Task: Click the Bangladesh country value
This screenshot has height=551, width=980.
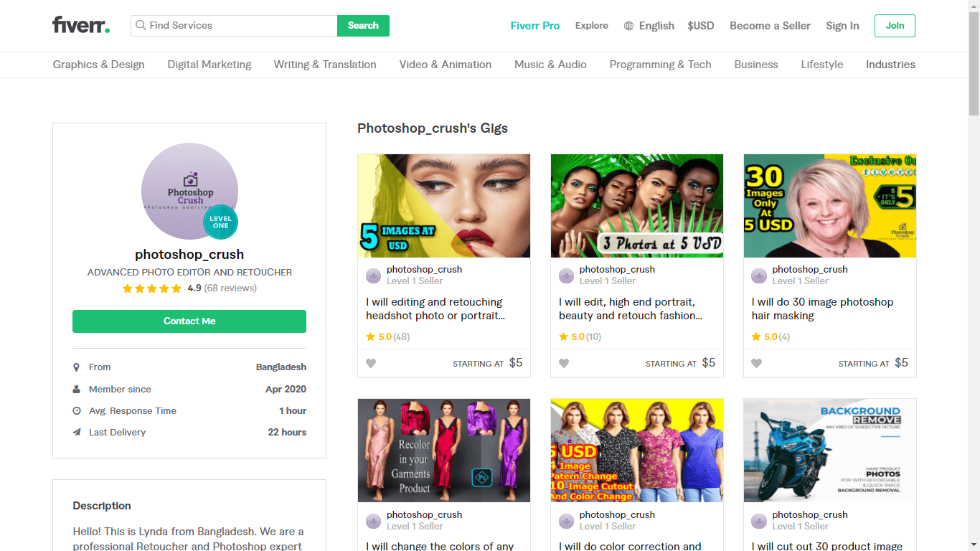Action: coord(281,367)
